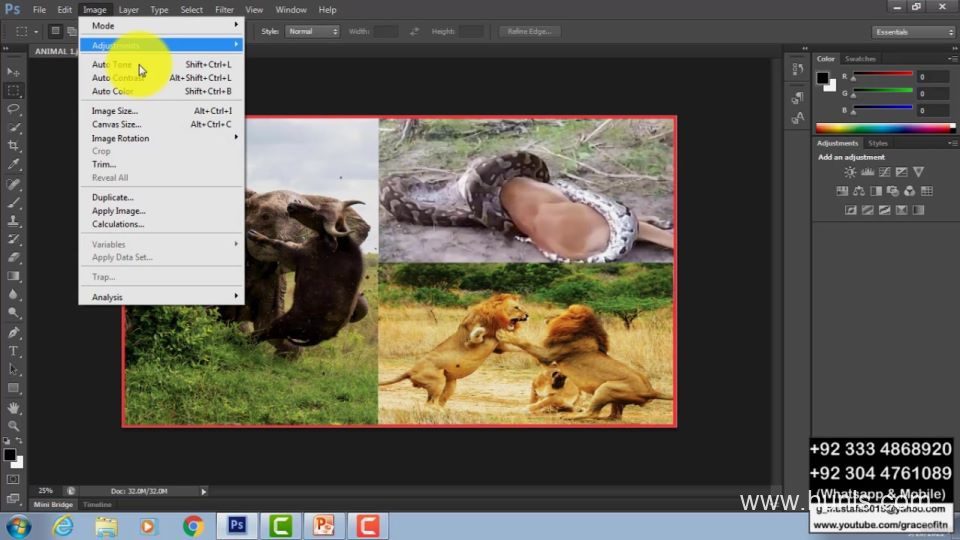Open the Adjustments panel options menu
Image resolution: width=960 pixels, height=540 pixels.
tap(952, 143)
